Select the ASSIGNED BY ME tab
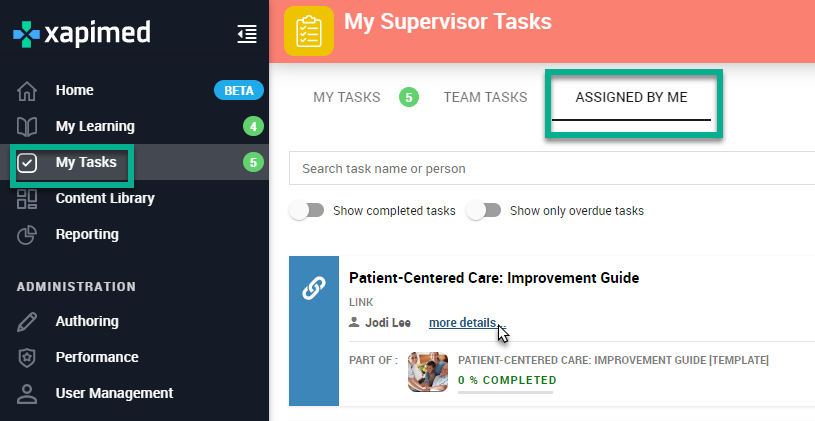 coord(632,97)
